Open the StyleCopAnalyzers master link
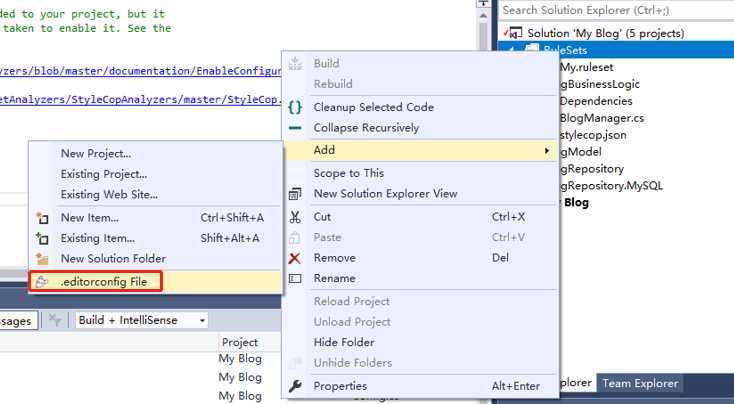Viewport: 734px width, 404px height. click(140, 99)
